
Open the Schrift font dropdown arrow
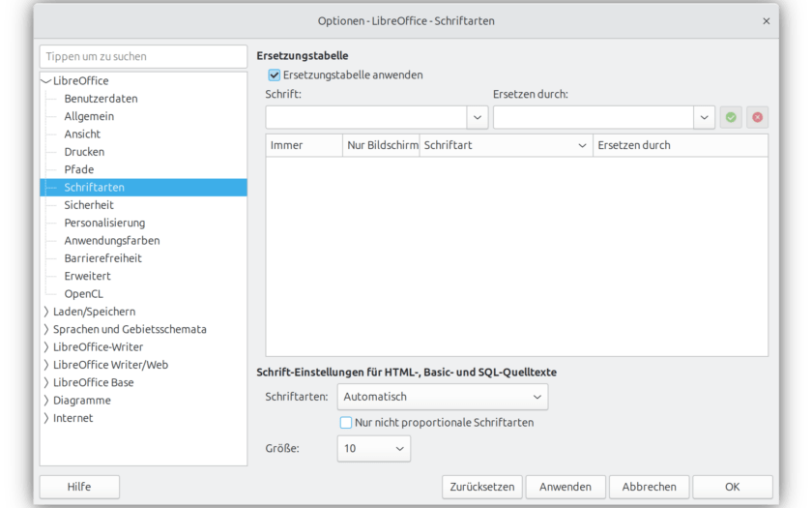[478, 118]
